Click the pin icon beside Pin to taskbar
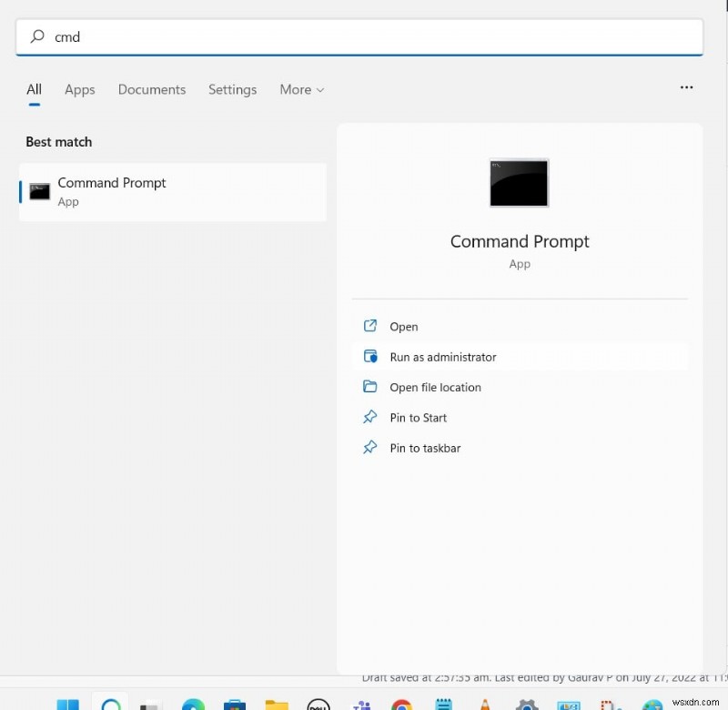Image resolution: width=728 pixels, height=710 pixels. 370,448
